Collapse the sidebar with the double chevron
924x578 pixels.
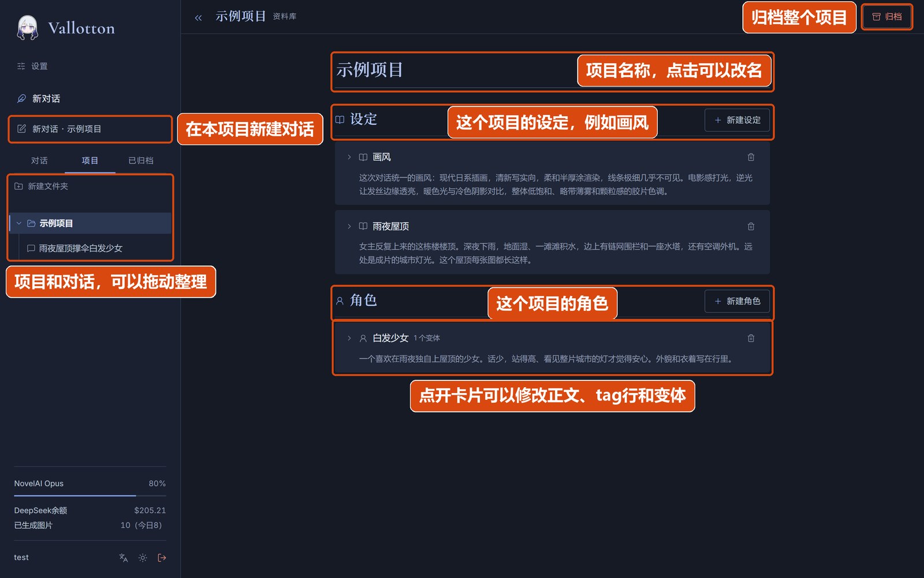(x=198, y=18)
